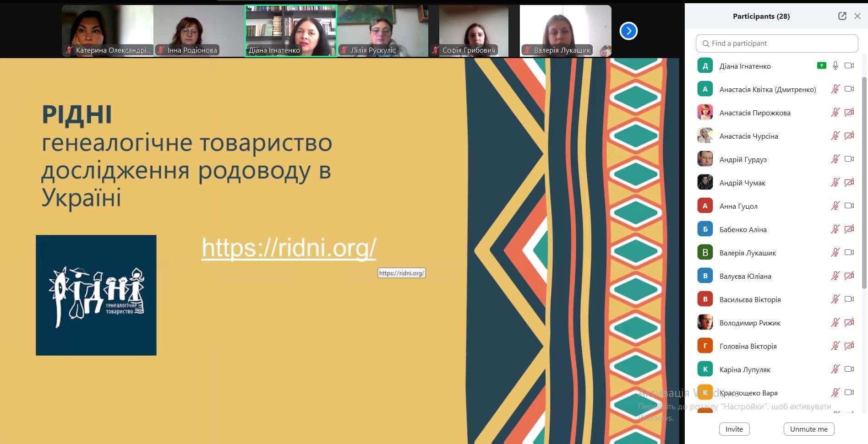Close the Participants panel
This screenshot has height=444, width=868.
pyautogui.click(x=857, y=16)
